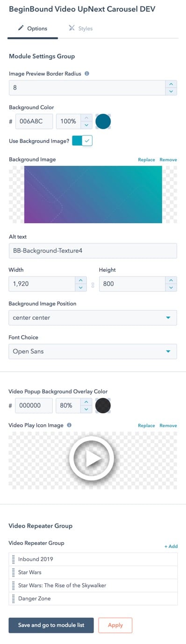
Task: Toggle off Use Background Image switch
Action: 82,140
